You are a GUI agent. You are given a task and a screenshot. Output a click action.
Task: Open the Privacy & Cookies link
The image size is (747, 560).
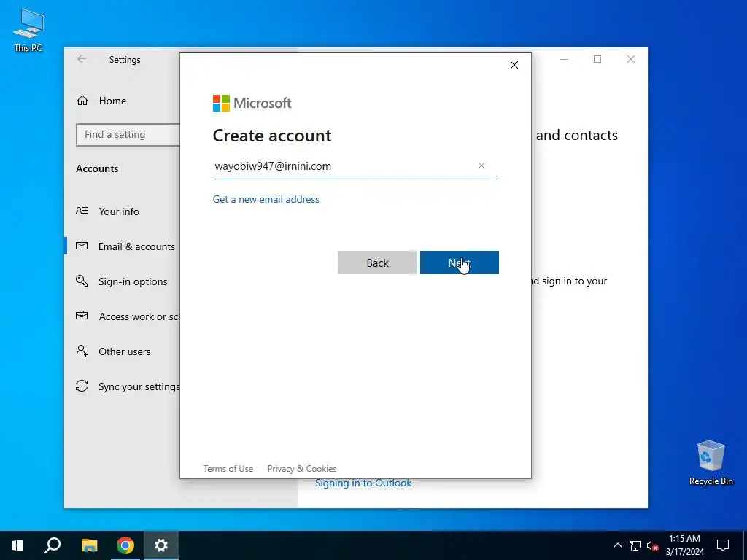click(x=302, y=469)
